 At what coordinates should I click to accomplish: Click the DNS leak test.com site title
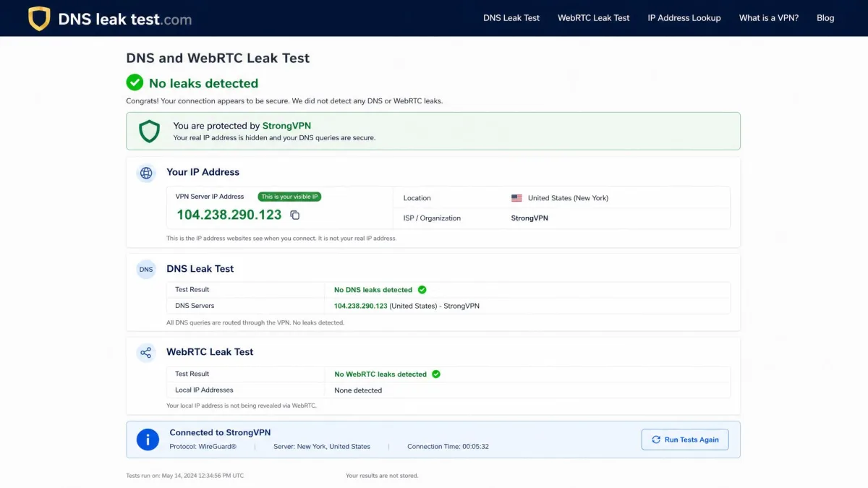(125, 19)
